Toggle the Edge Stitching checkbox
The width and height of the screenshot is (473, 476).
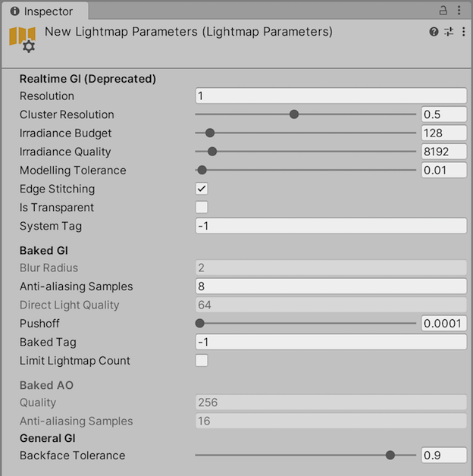[202, 189]
